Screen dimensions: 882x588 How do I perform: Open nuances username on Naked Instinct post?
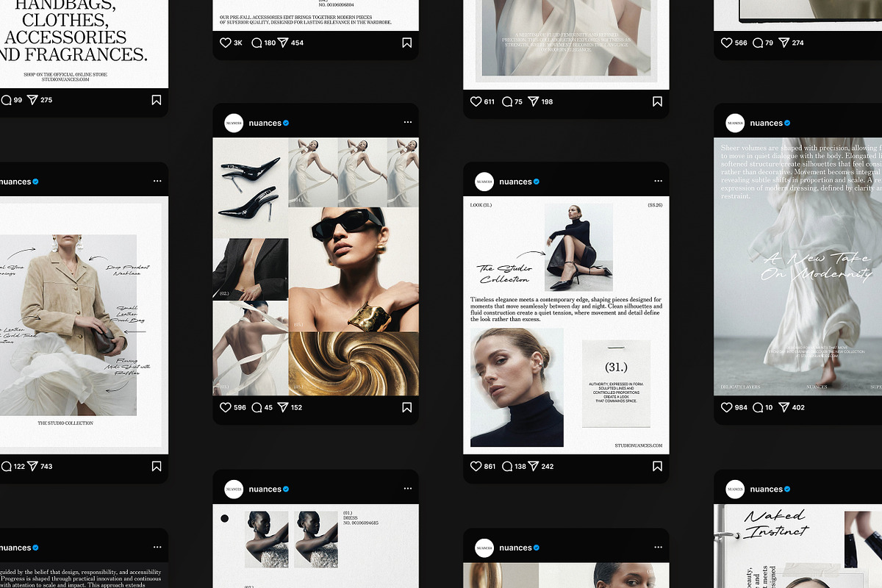(x=767, y=489)
